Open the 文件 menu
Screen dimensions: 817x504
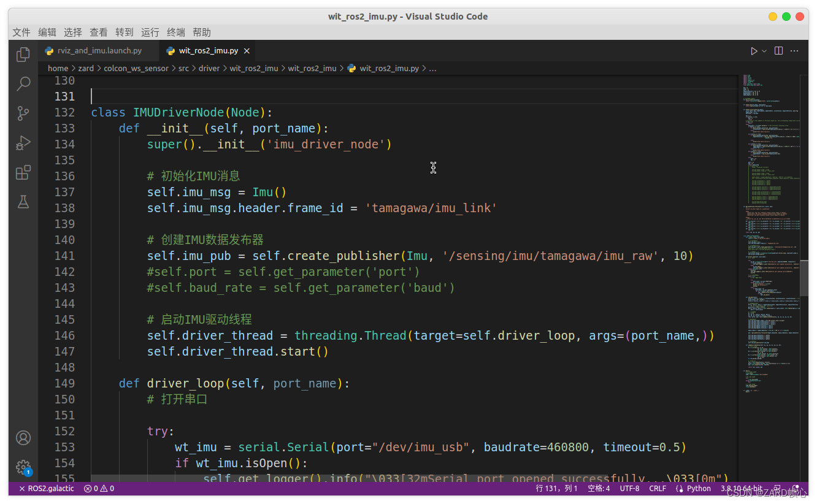click(21, 32)
